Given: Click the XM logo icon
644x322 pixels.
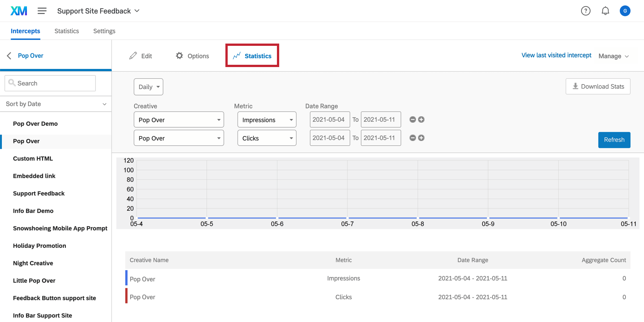Looking at the screenshot, I should 19,11.
